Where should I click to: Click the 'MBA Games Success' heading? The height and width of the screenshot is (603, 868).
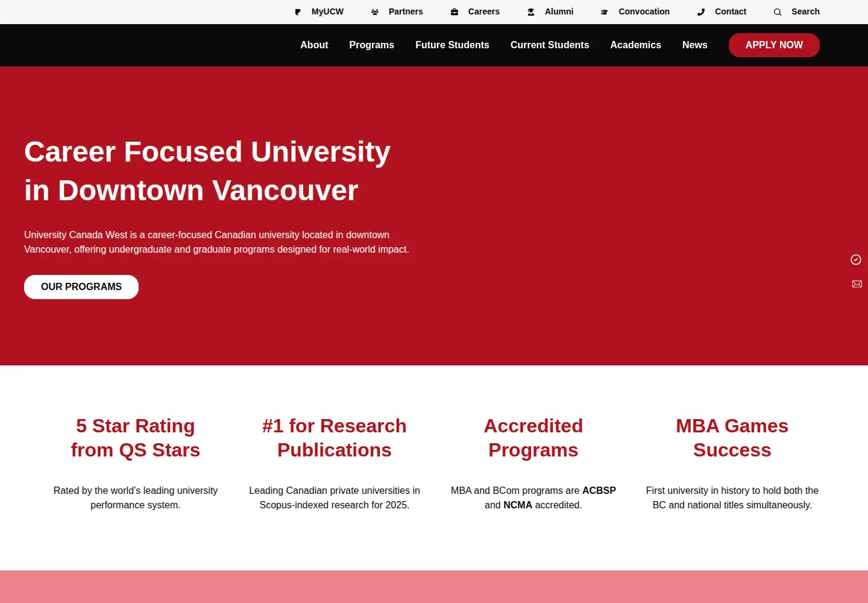point(732,438)
